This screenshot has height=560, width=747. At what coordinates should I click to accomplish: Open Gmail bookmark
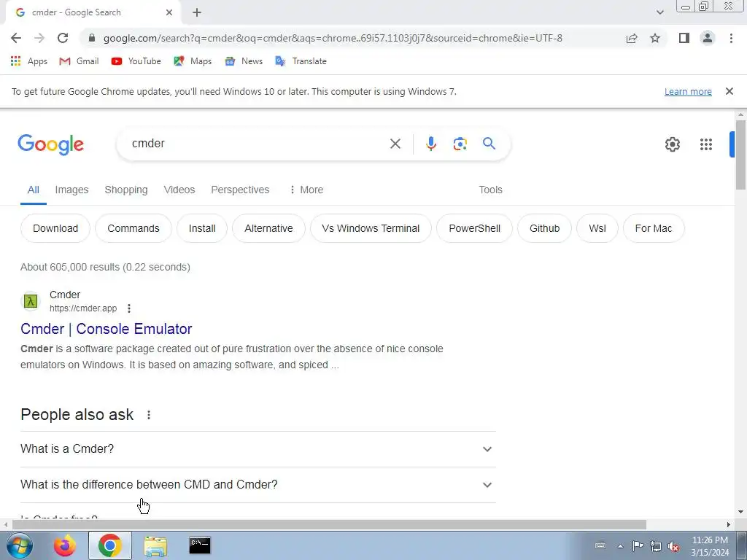pyautogui.click(x=79, y=61)
